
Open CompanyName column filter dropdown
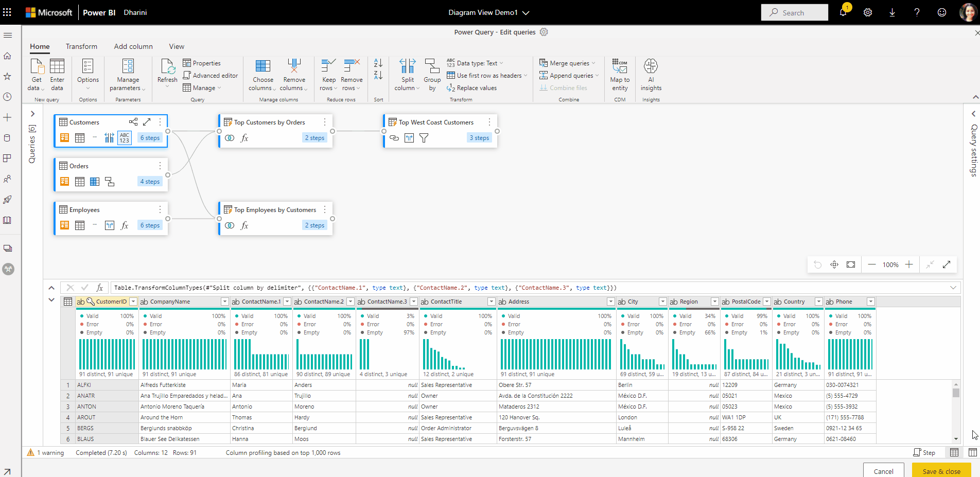tap(225, 302)
